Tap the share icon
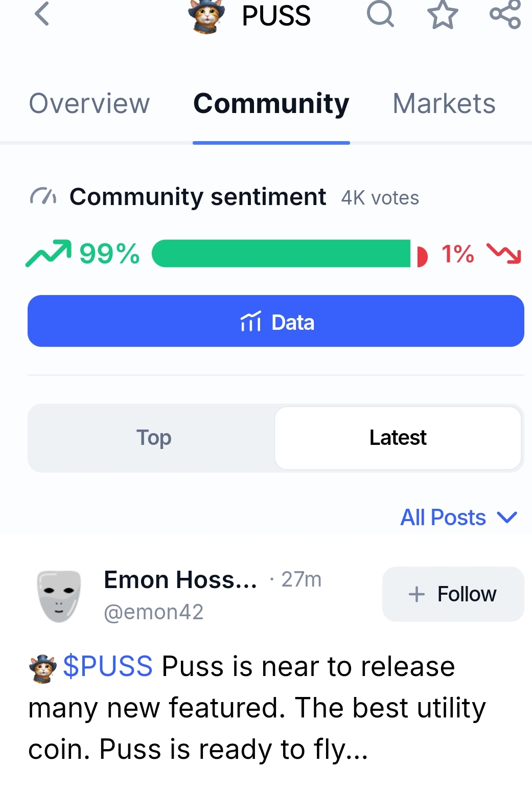The width and height of the screenshot is (532, 788). [505, 14]
